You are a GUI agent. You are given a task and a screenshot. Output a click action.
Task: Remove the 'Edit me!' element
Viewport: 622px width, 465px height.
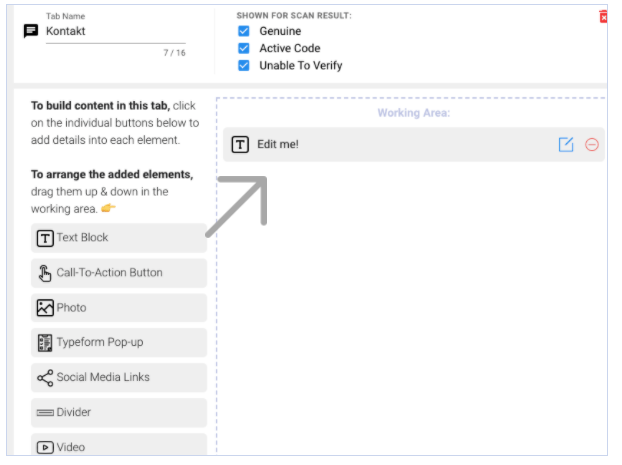592,144
